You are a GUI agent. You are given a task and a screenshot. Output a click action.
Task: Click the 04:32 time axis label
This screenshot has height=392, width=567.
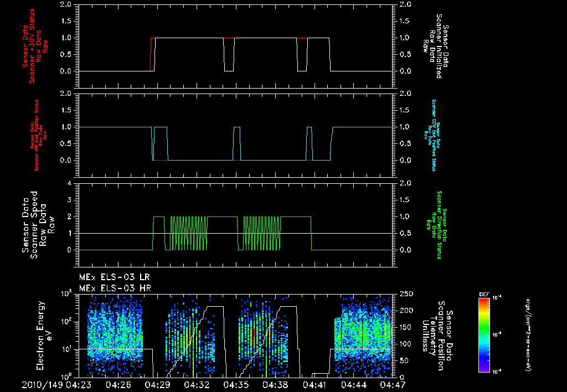point(197,385)
